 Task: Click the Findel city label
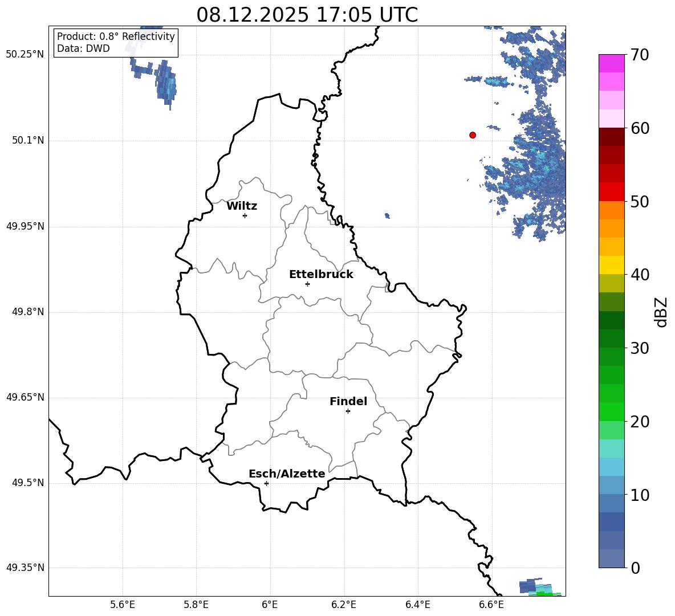coord(348,401)
